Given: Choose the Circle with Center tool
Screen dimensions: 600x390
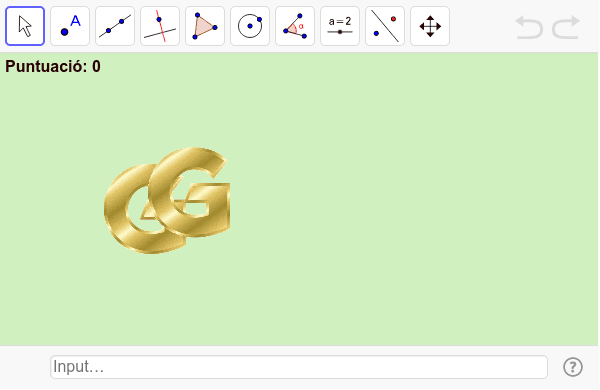Looking at the screenshot, I should click(250, 26).
